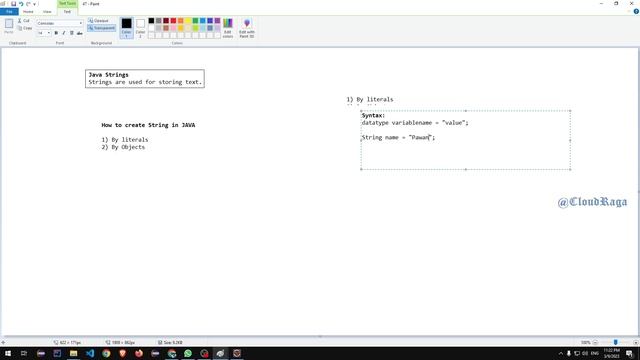Click the zoom slider handle
This screenshot has width=640, height=360.
616,342
